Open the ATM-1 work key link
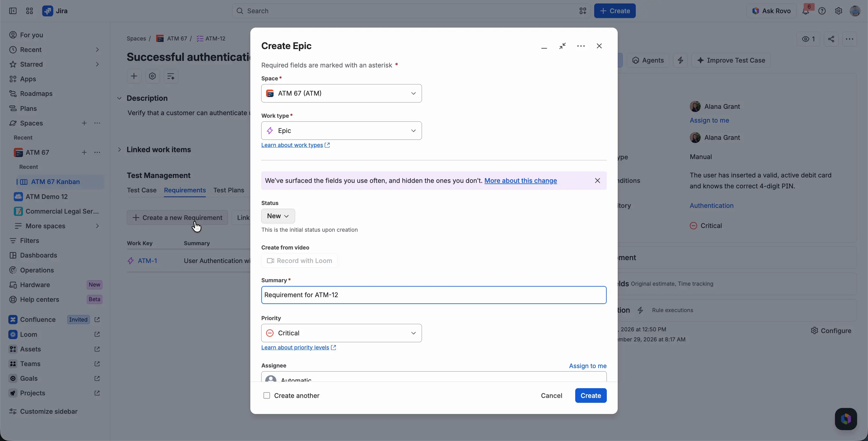The width and height of the screenshot is (868, 441). 147,261
